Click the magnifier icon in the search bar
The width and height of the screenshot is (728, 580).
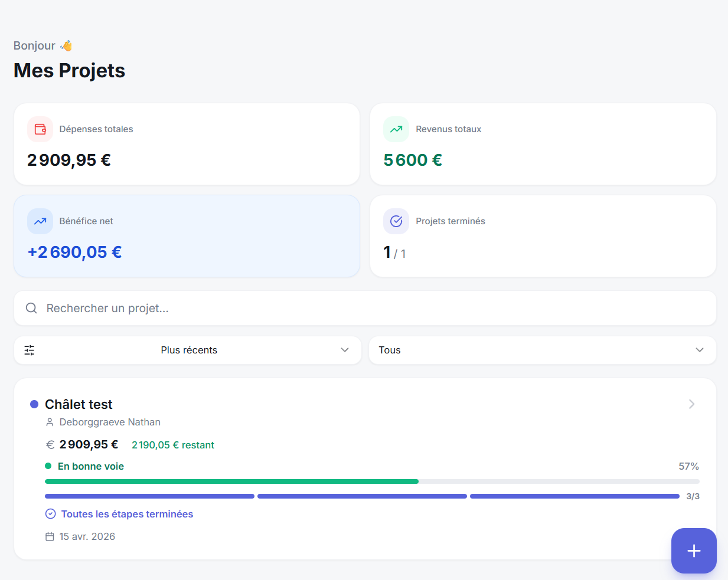pyautogui.click(x=31, y=308)
